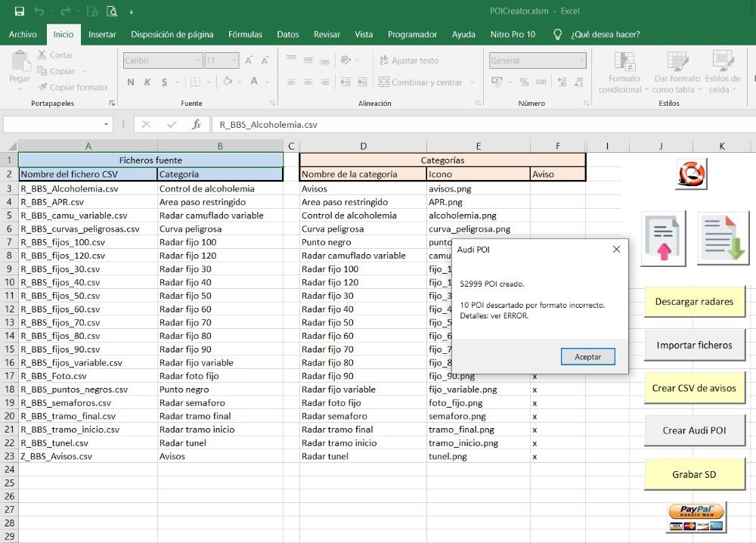Open the font color picker arrow
The width and height of the screenshot is (756, 543).
pos(266,82)
